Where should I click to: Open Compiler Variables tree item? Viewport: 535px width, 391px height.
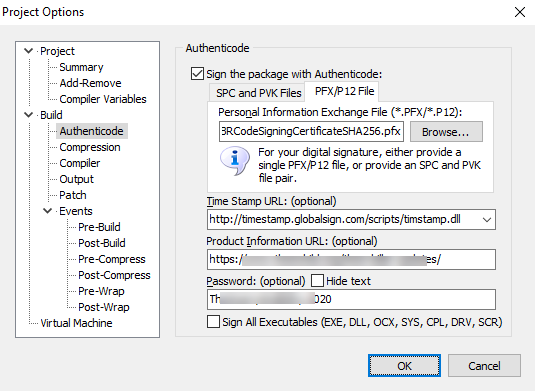pos(103,99)
